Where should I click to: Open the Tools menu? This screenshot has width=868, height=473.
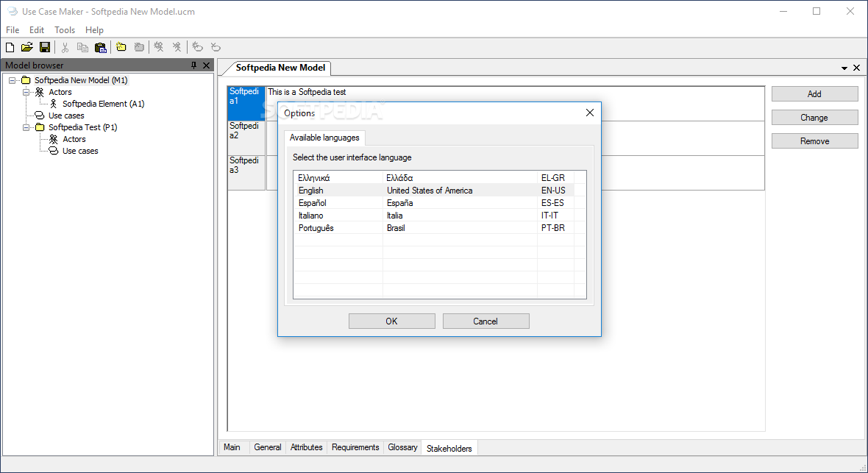coord(64,30)
